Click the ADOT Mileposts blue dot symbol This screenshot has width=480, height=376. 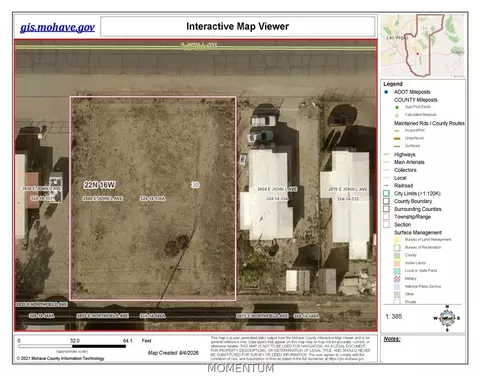386,92
